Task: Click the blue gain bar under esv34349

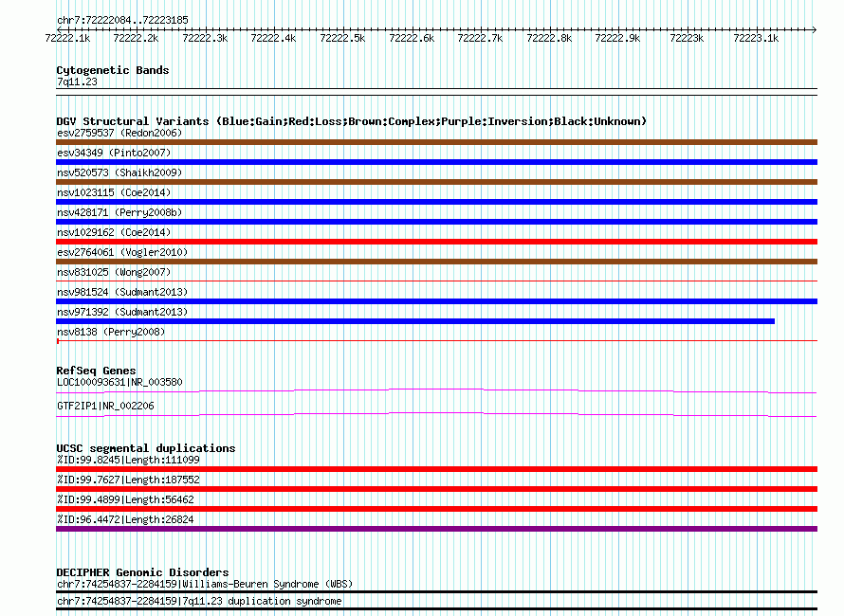Action: 436,162
